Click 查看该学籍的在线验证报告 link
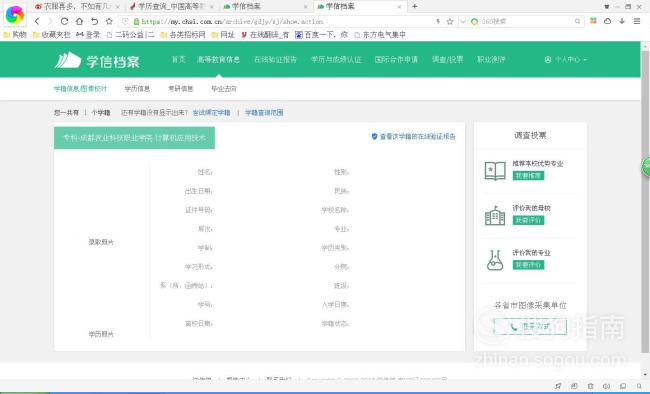The image size is (650, 394). pos(414,136)
